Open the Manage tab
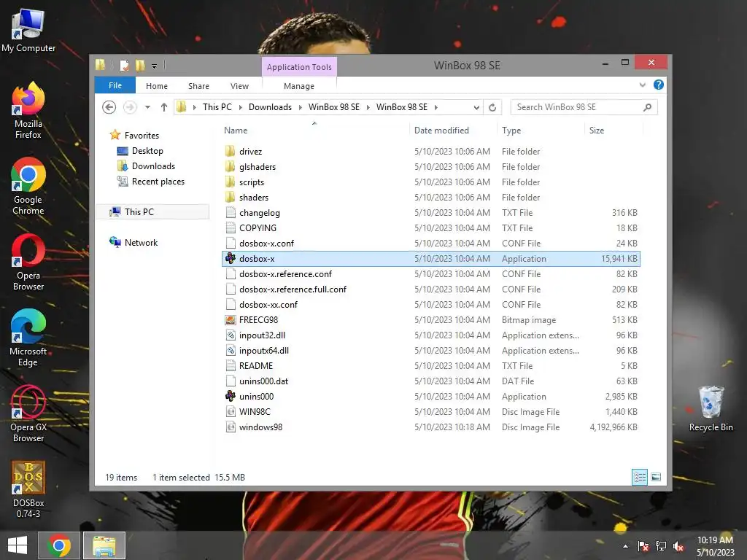The width and height of the screenshot is (747, 560). 299,86
